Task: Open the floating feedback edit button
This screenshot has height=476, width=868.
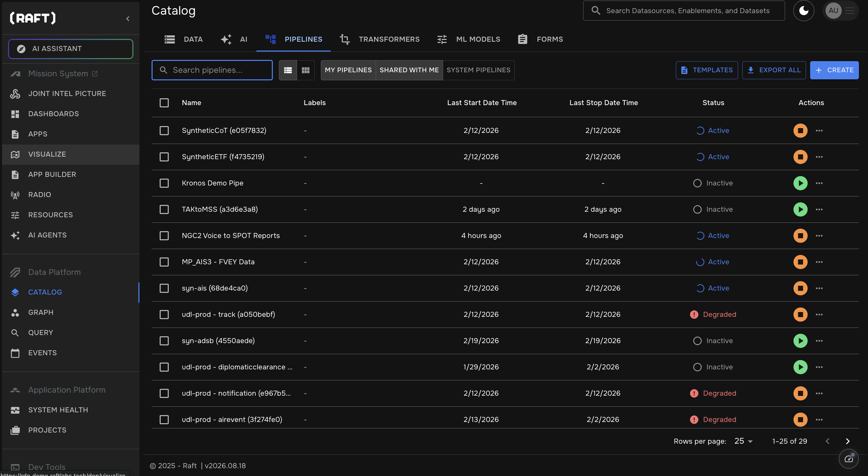Action: [849, 459]
